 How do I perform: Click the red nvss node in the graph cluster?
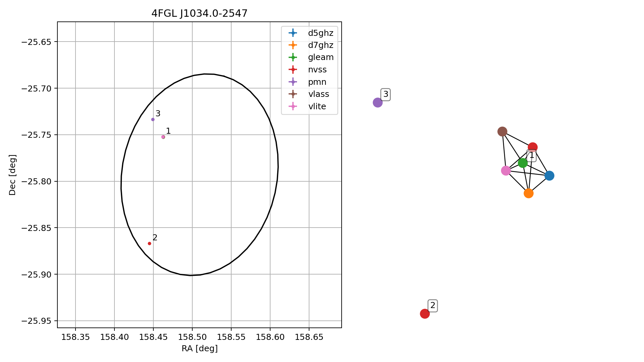(533, 147)
